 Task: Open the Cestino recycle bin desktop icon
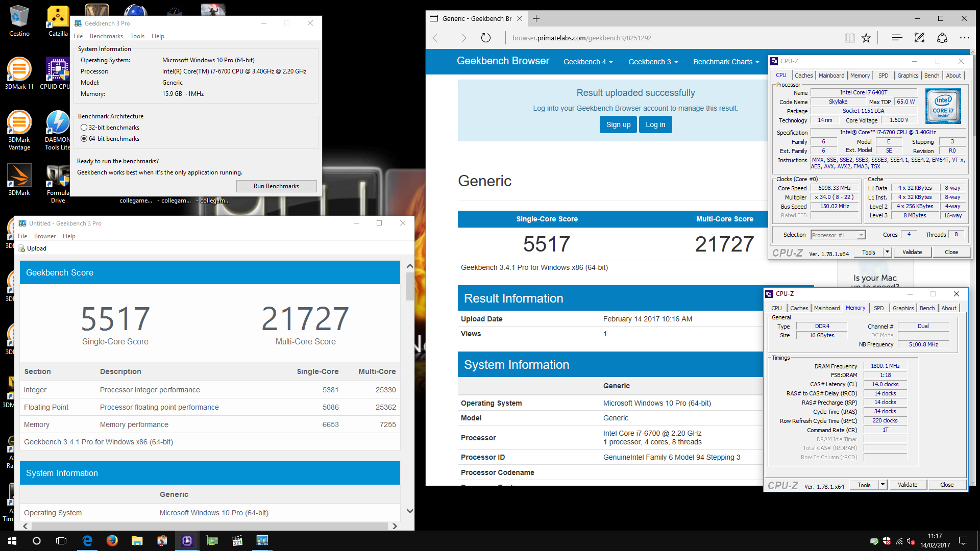(19, 20)
